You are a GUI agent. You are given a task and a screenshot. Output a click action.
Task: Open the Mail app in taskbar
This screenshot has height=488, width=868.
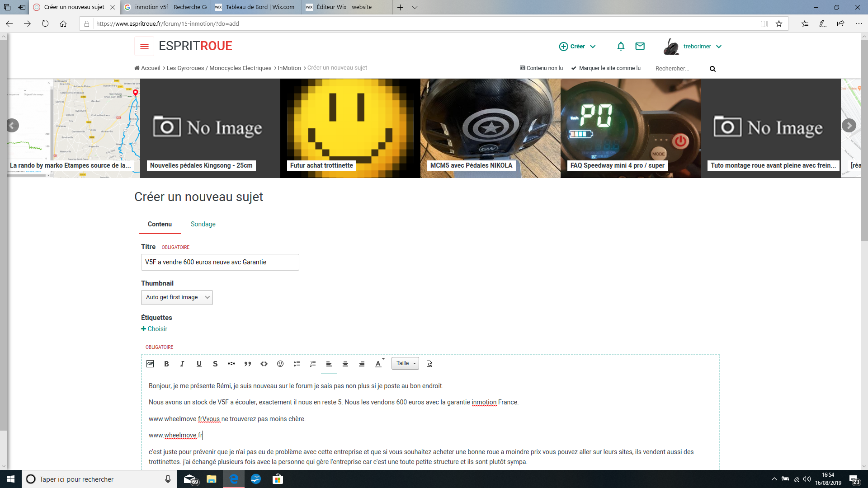[190, 479]
